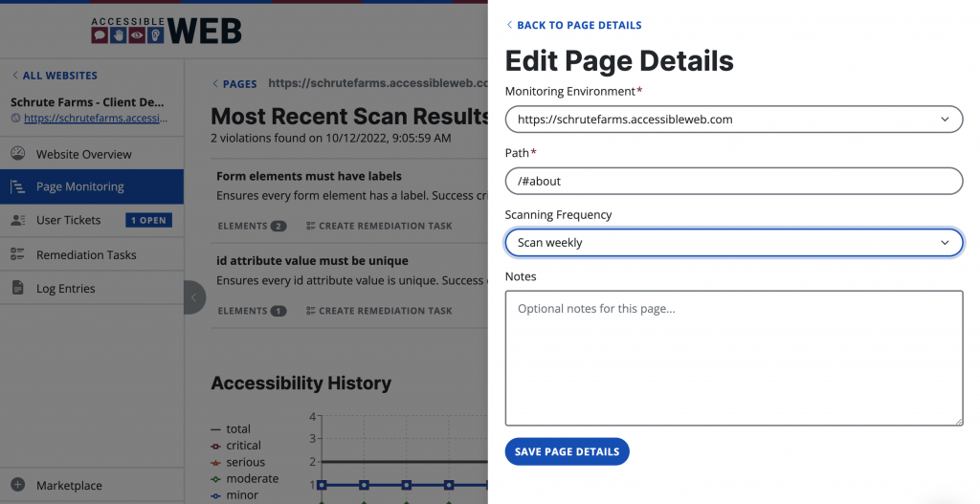This screenshot has height=504, width=980.
Task: Click the globe icon beside site URL
Action: 15,118
